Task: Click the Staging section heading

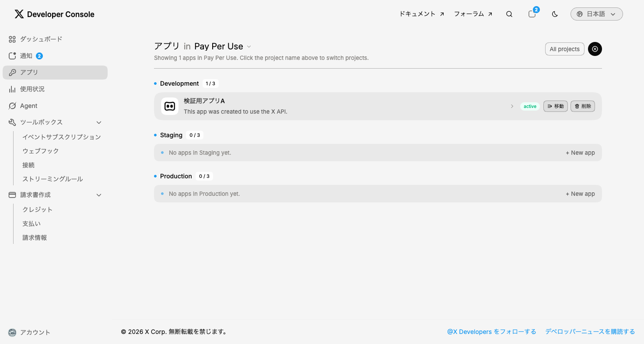Action: (x=171, y=135)
